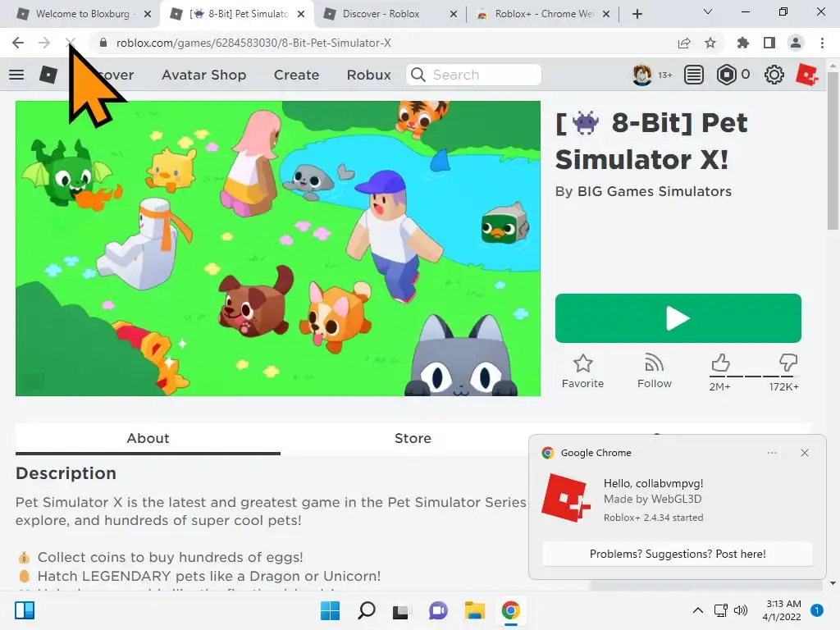Click Problems? Suggestions? Post here! button
This screenshot has width=840, height=630.
pyautogui.click(x=678, y=554)
